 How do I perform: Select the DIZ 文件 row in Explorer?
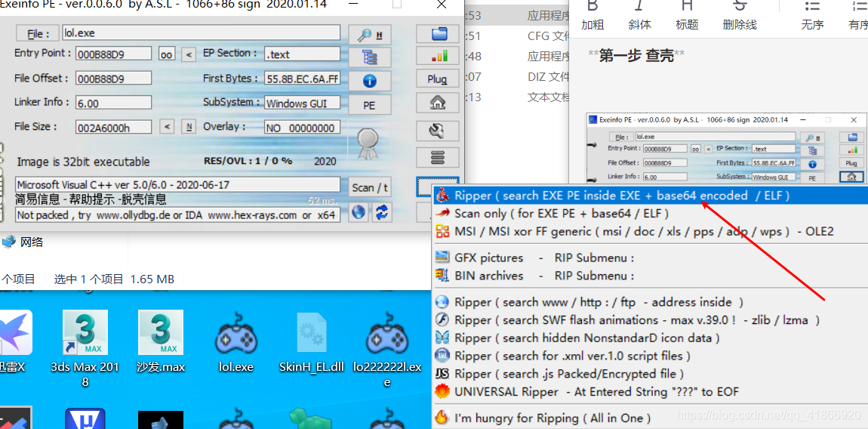click(x=517, y=76)
